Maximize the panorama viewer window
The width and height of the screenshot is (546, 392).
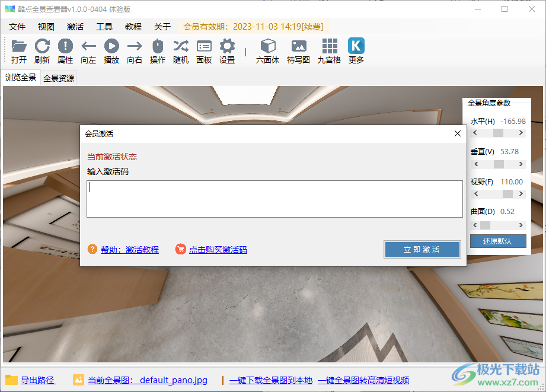click(x=505, y=9)
